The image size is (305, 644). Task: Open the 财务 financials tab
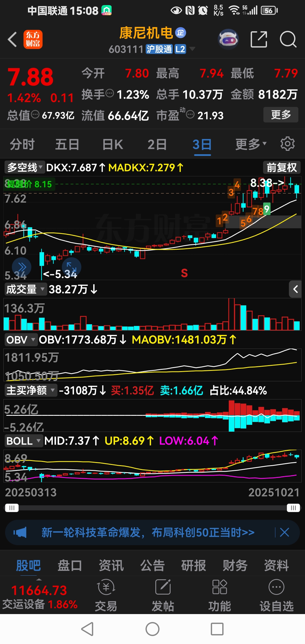[x=235, y=565]
